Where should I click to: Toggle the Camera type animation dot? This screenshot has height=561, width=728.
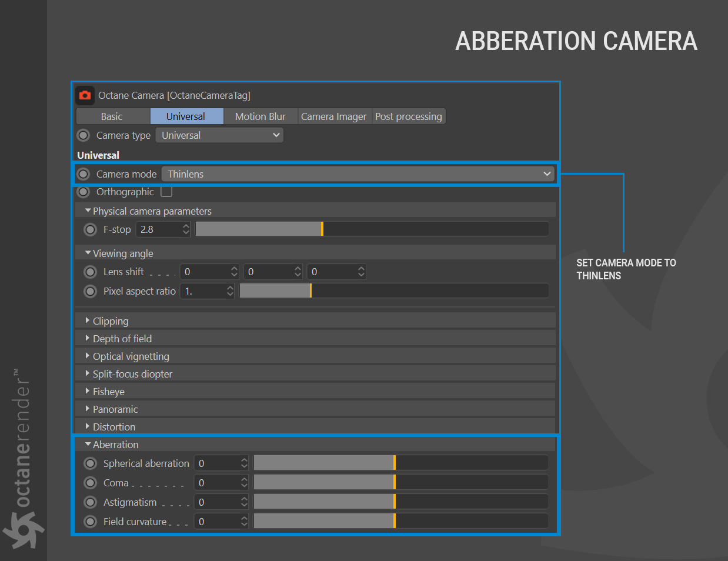84,135
